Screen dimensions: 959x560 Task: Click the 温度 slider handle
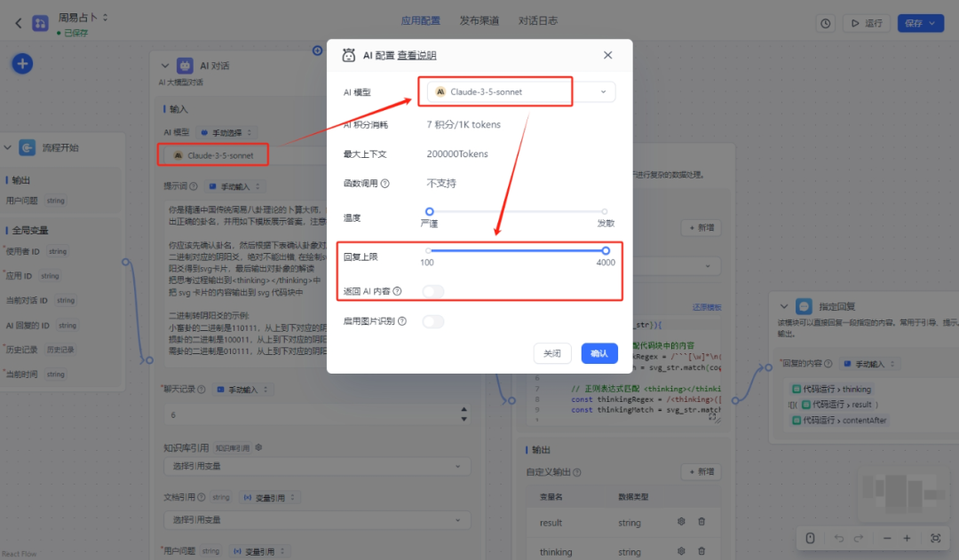click(430, 211)
